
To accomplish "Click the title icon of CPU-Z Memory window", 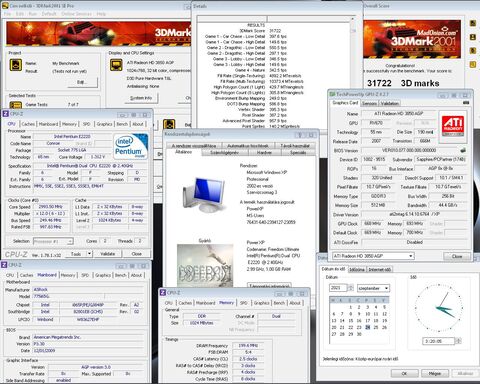I will [163, 293].
